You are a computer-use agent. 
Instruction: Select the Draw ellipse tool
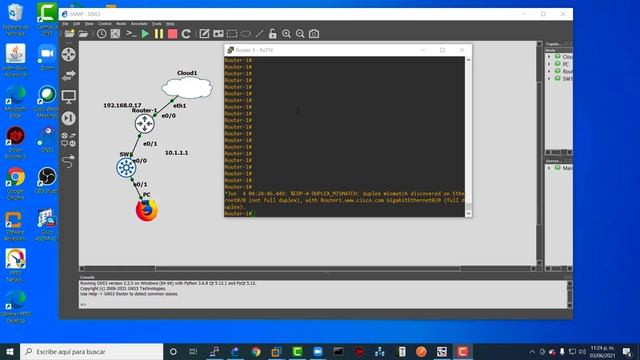[x=246, y=33]
